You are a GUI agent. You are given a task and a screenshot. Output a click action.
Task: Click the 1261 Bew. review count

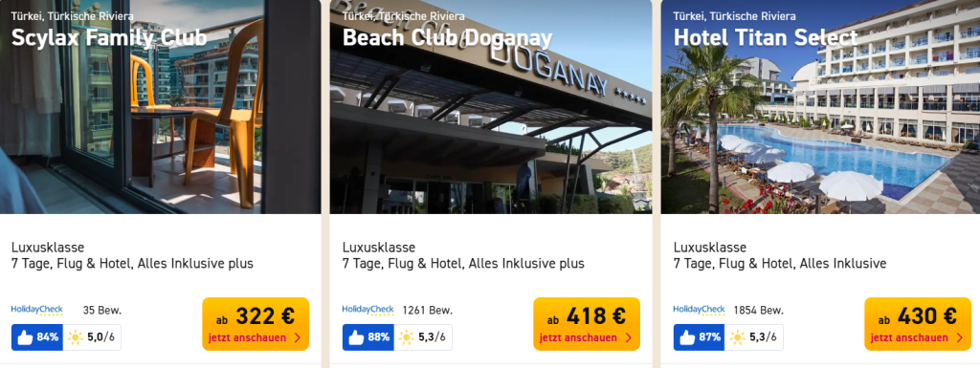[428, 310]
